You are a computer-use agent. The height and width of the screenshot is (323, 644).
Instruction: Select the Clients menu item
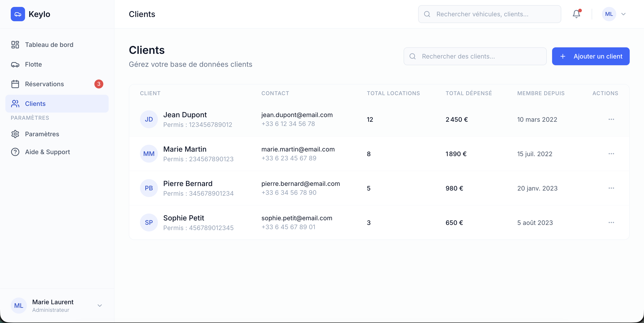(57, 104)
